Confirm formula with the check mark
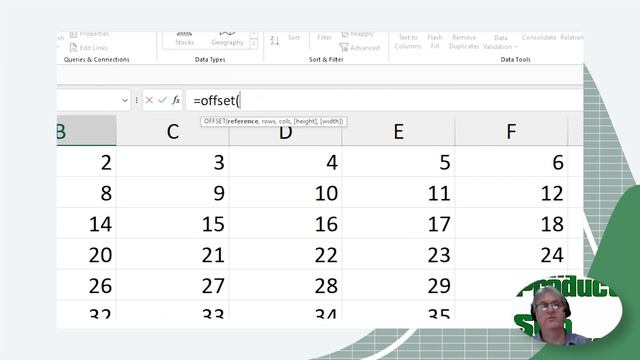The width and height of the screenshot is (640, 360). pyautogui.click(x=162, y=100)
